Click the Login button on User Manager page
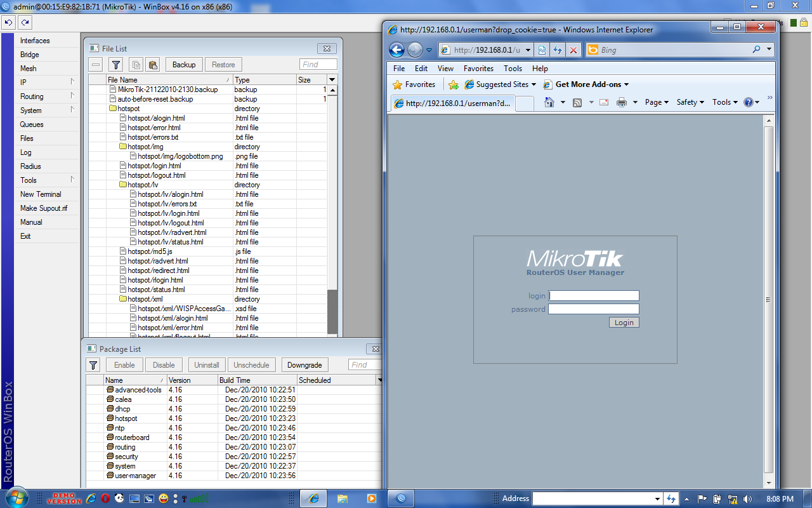Screen dimensions: 812x508 (x=624, y=323)
